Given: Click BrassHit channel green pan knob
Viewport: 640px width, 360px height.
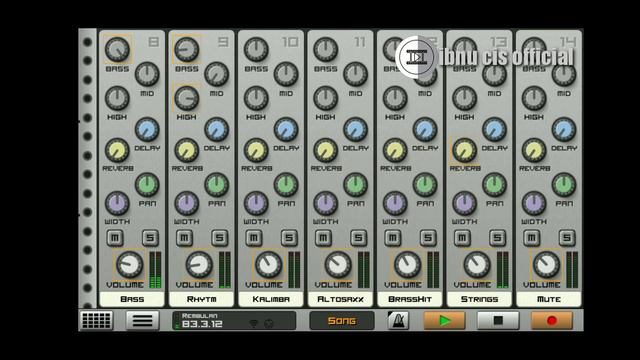Looking at the screenshot, I should [424, 184].
